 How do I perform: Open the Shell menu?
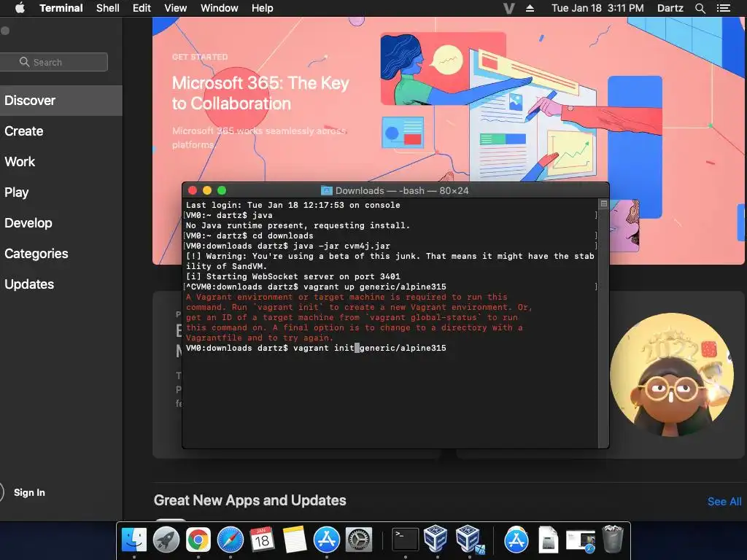pos(108,8)
